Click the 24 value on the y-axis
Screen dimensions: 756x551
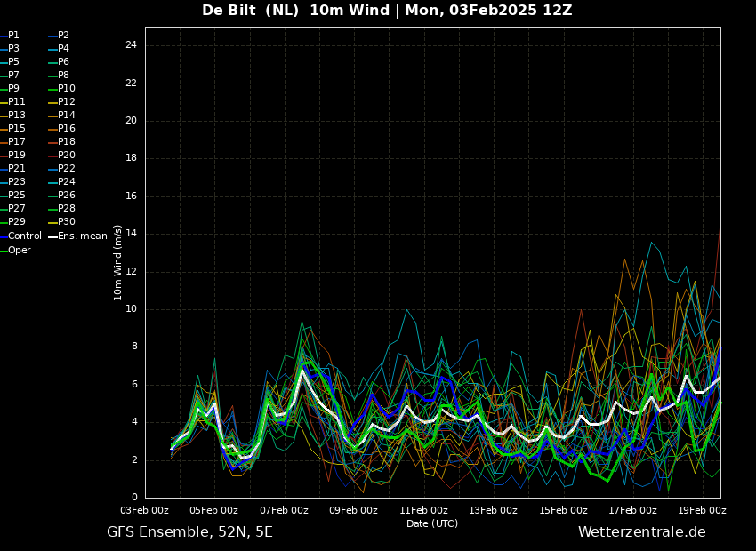coord(131,45)
